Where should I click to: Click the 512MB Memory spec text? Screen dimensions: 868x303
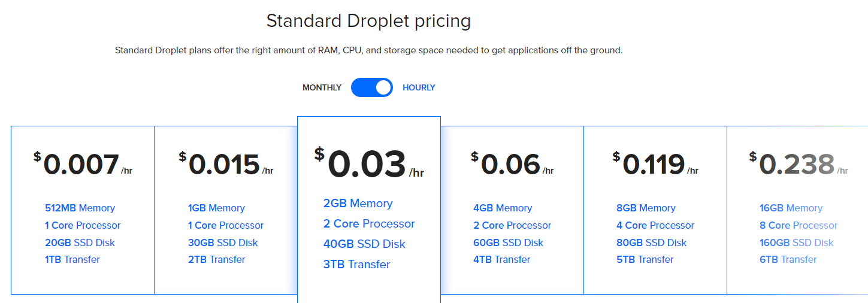click(x=80, y=208)
